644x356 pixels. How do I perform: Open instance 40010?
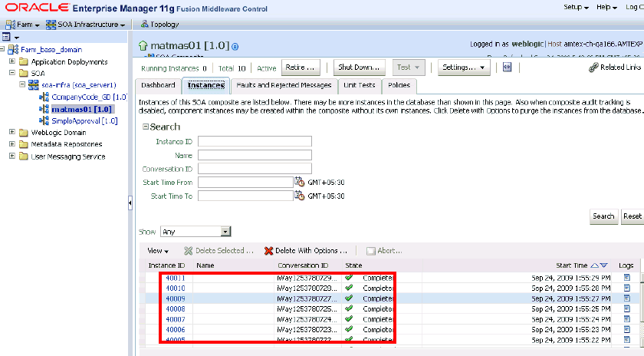176,288
